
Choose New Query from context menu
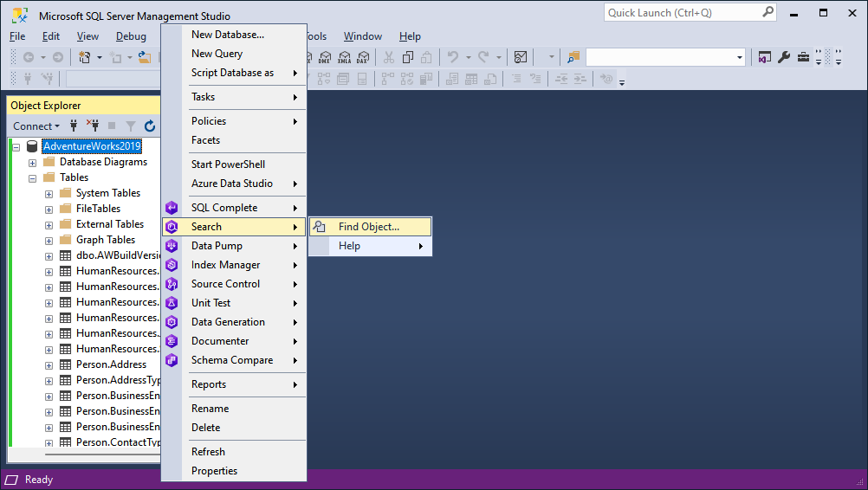pyautogui.click(x=234, y=54)
